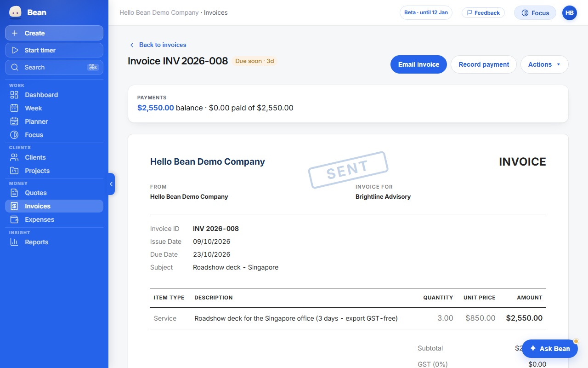Click the sparkle icon on Ask Bean

[533, 349]
